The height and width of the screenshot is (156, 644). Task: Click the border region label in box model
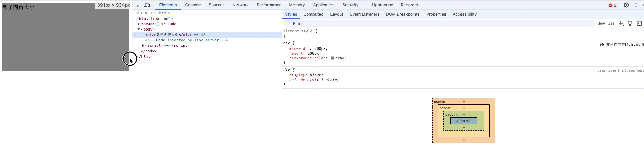point(445,108)
